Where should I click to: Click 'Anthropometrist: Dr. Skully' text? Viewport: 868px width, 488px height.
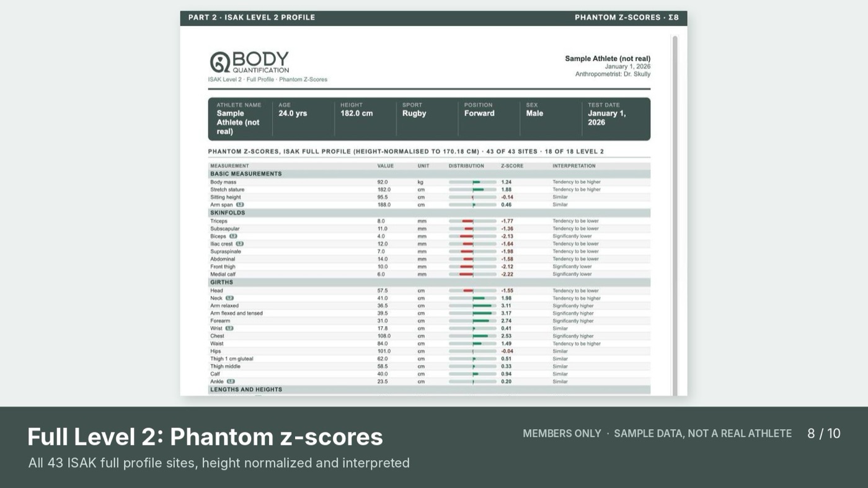pyautogui.click(x=613, y=74)
